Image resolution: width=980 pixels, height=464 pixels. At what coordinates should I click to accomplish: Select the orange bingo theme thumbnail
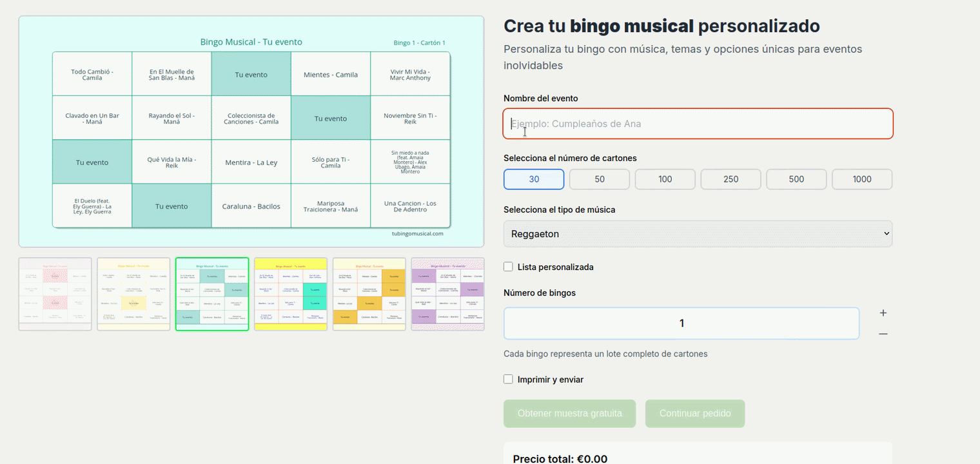[x=369, y=294]
